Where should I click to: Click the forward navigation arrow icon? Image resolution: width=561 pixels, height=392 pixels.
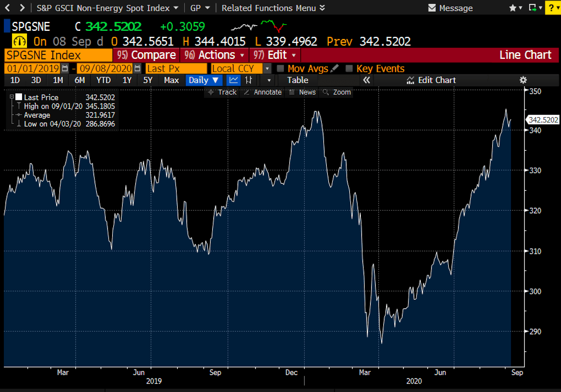[x=22, y=8]
